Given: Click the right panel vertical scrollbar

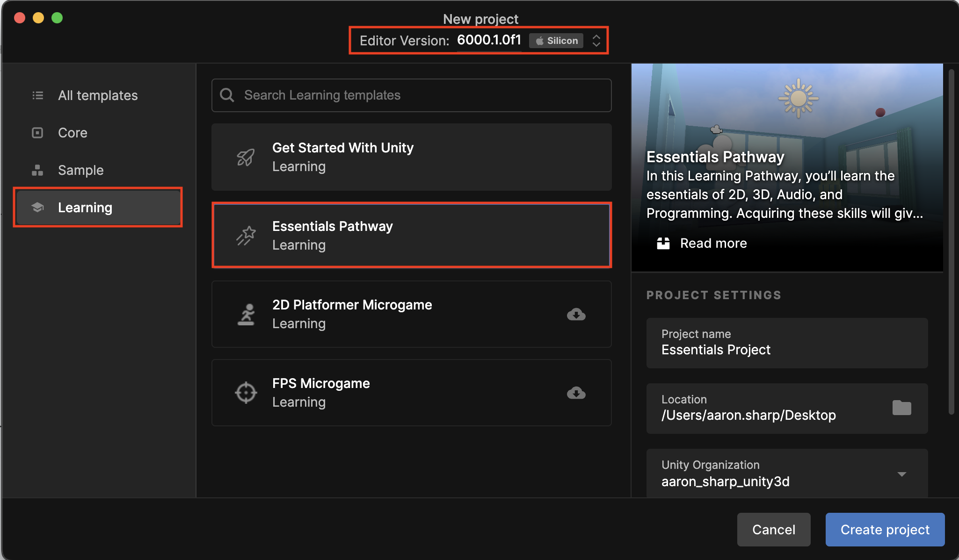Looking at the screenshot, I should coord(951,241).
